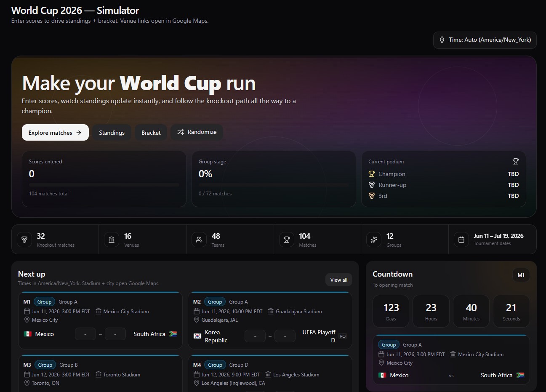Click the calendar icon in M1 card
The height and width of the screenshot is (392, 546).
click(x=27, y=312)
